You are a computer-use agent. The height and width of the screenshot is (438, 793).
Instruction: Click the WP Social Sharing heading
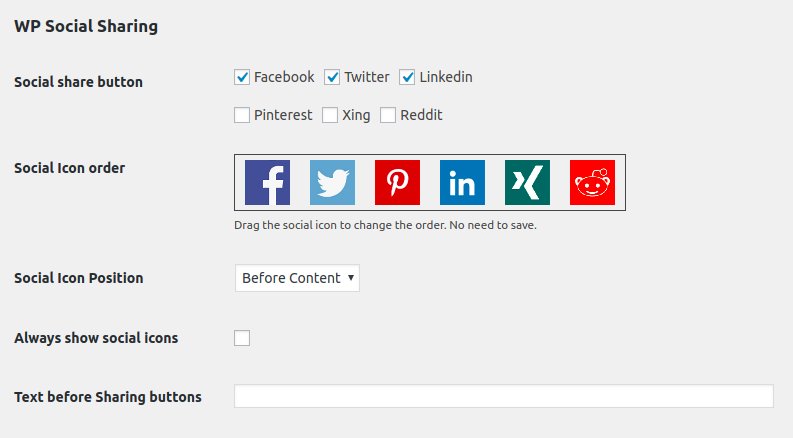click(86, 27)
